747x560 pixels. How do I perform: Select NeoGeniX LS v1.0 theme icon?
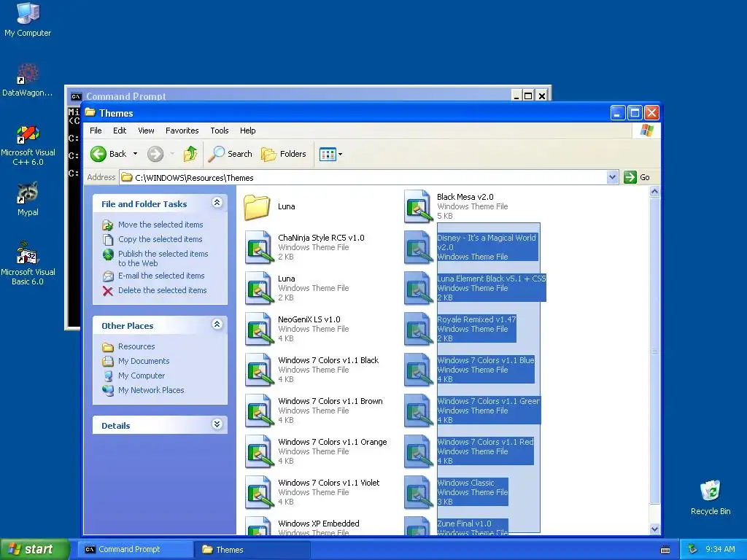tap(259, 329)
